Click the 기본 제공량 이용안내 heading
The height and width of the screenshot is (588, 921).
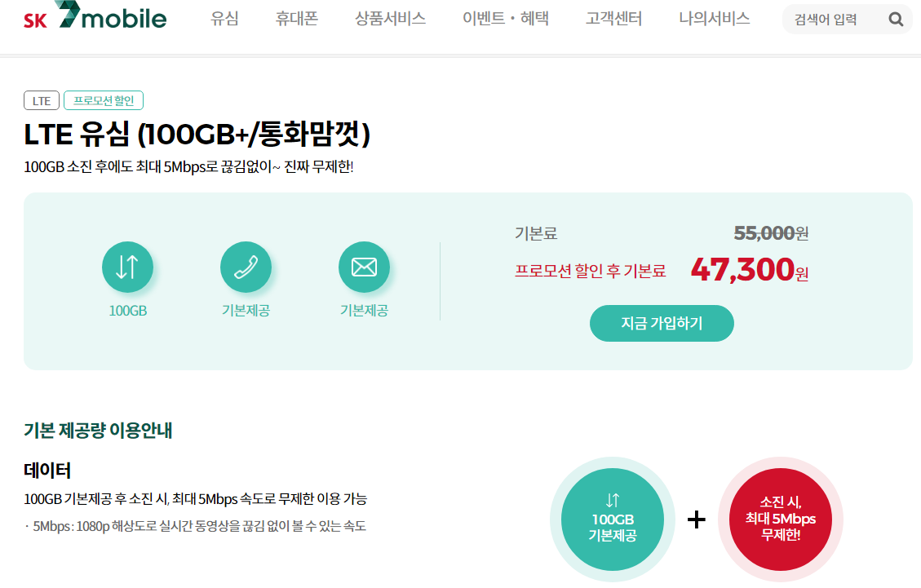(98, 430)
